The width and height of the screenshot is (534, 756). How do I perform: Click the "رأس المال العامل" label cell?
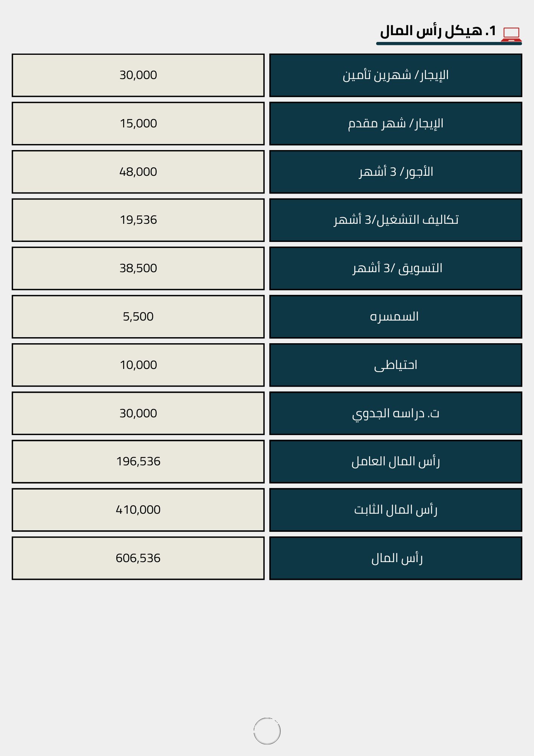[396, 462]
